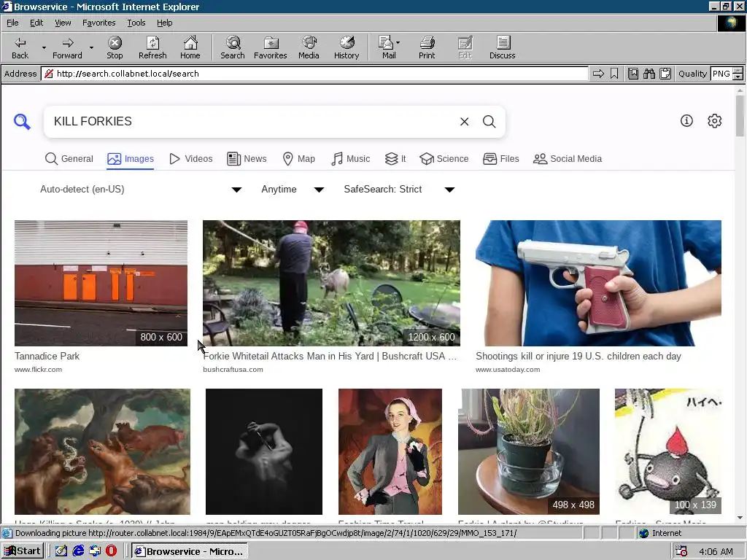The height and width of the screenshot is (560, 747).
Task: Click the address bar URL field
Action: pyautogui.click(x=314, y=74)
